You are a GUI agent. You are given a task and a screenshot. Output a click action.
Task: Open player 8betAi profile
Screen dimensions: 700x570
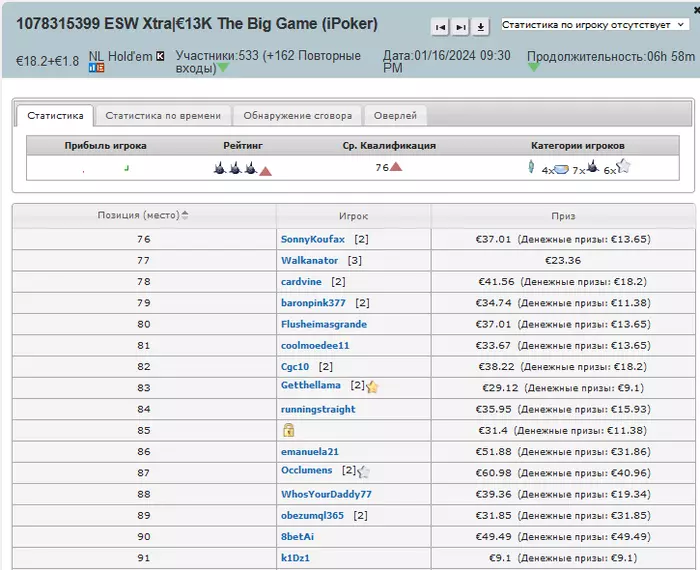coord(297,537)
